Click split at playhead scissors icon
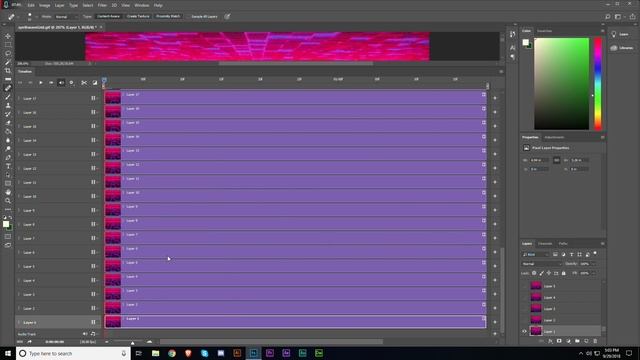This screenshot has width=640, height=360. pyautogui.click(x=84, y=83)
